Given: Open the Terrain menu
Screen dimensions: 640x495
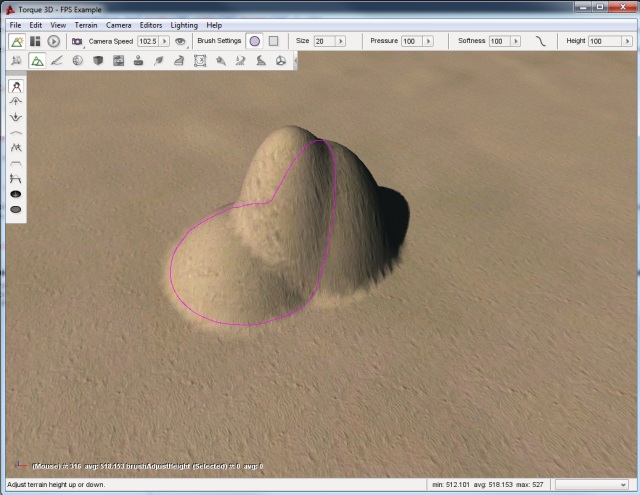Looking at the screenshot, I should [x=86, y=24].
